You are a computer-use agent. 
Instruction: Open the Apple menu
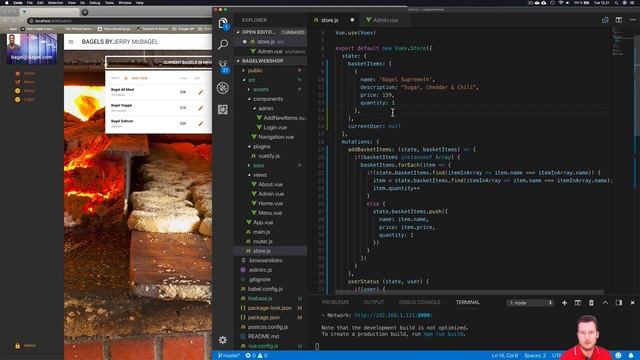click(x=6, y=2)
